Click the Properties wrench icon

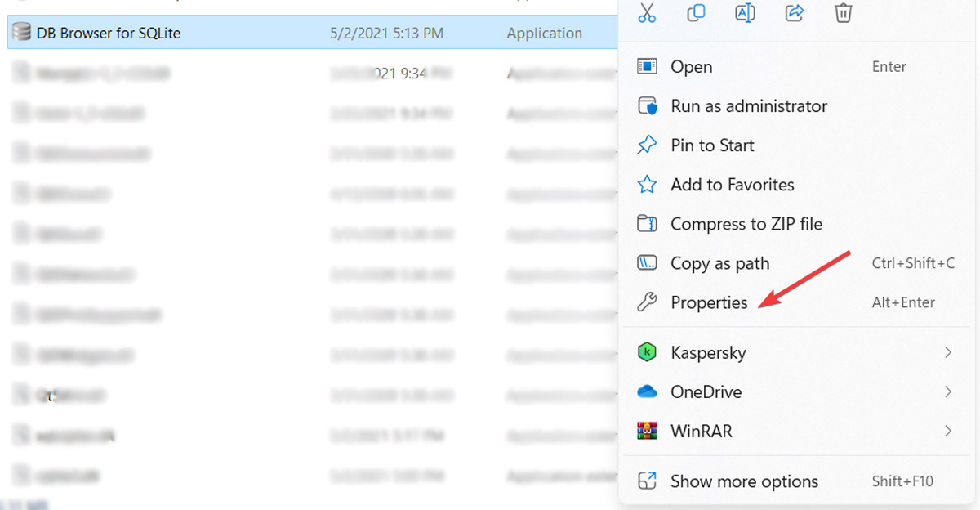[648, 302]
